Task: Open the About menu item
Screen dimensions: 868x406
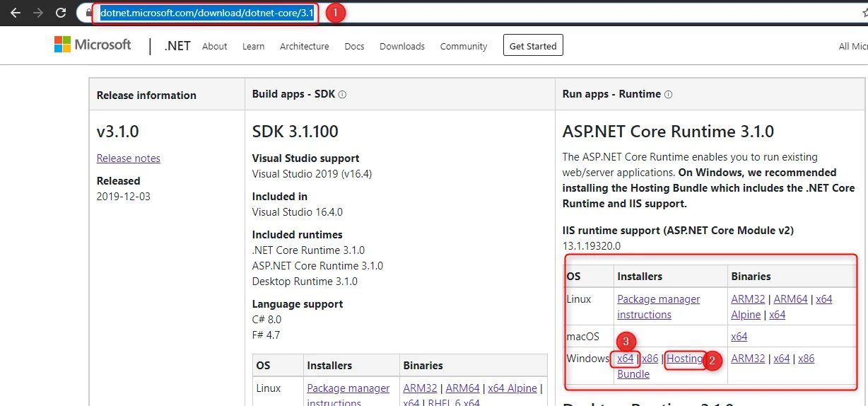Action: [215, 46]
